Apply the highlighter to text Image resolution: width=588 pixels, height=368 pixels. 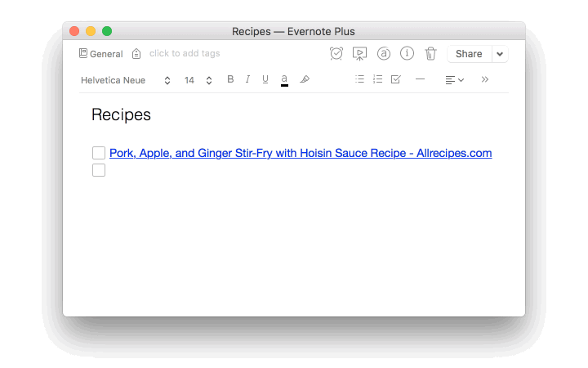pos(305,80)
